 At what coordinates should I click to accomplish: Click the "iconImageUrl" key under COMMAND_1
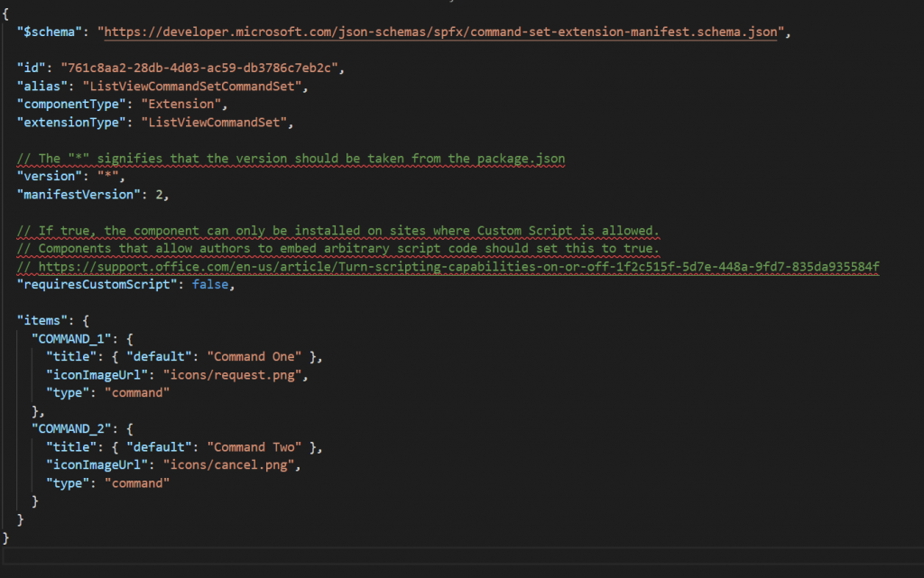[x=97, y=375]
